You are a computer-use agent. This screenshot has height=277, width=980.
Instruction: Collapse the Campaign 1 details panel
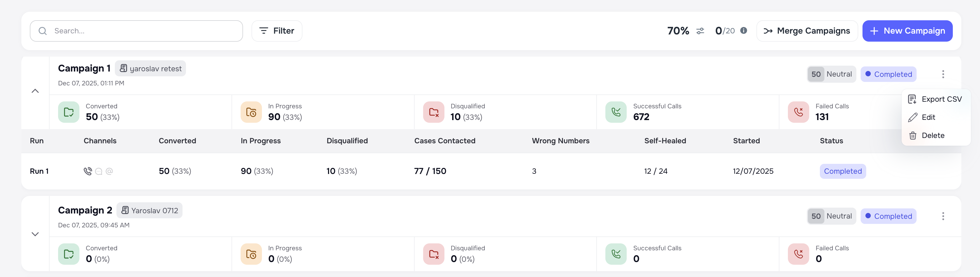(x=35, y=91)
